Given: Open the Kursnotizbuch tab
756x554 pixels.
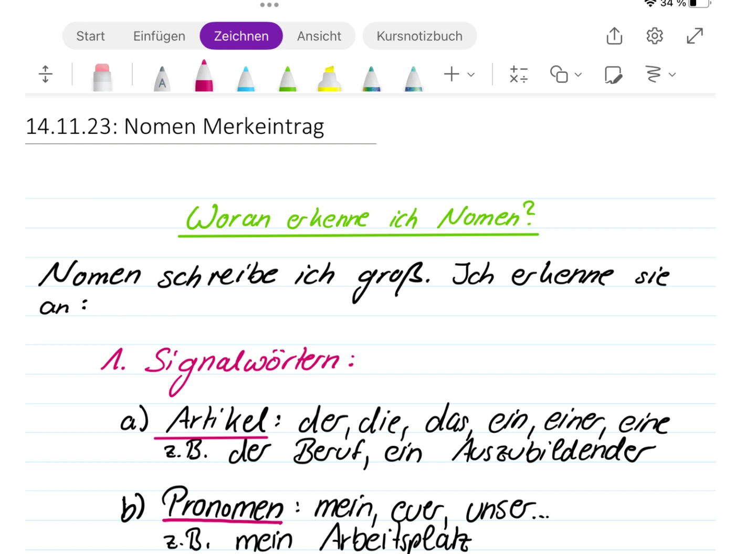Looking at the screenshot, I should coord(419,36).
